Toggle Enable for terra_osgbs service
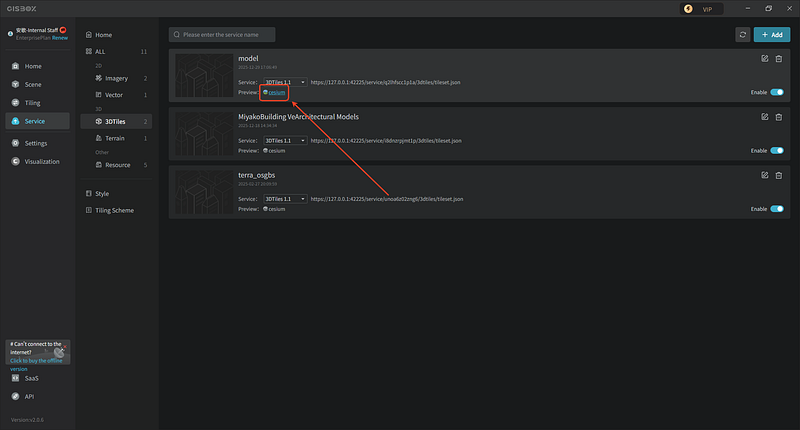The image size is (800, 430). point(777,209)
